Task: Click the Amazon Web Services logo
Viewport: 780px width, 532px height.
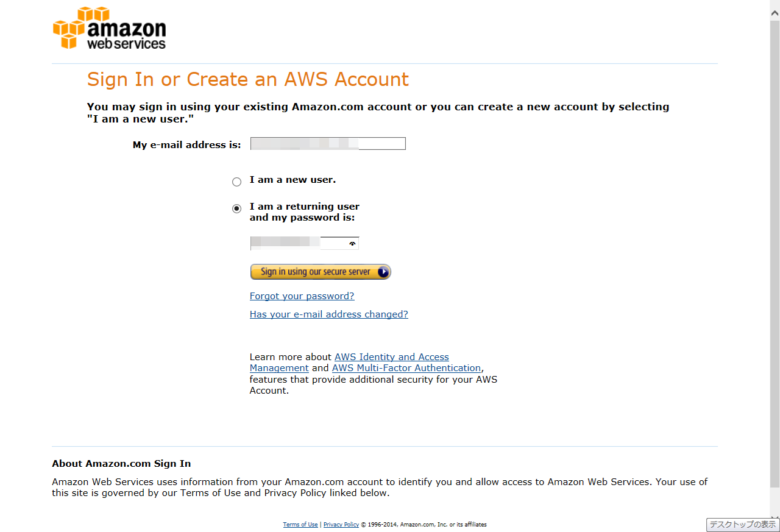Action: (x=110, y=29)
